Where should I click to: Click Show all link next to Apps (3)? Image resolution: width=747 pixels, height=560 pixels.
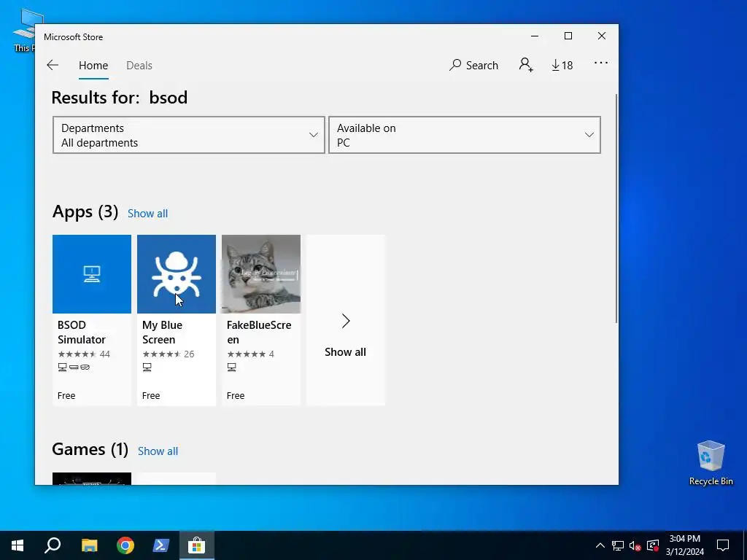point(147,214)
